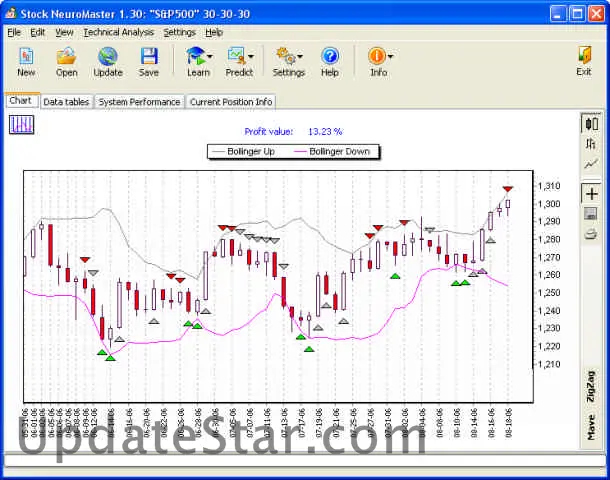Open the File menu
The height and width of the screenshot is (480, 610).
click(x=14, y=32)
